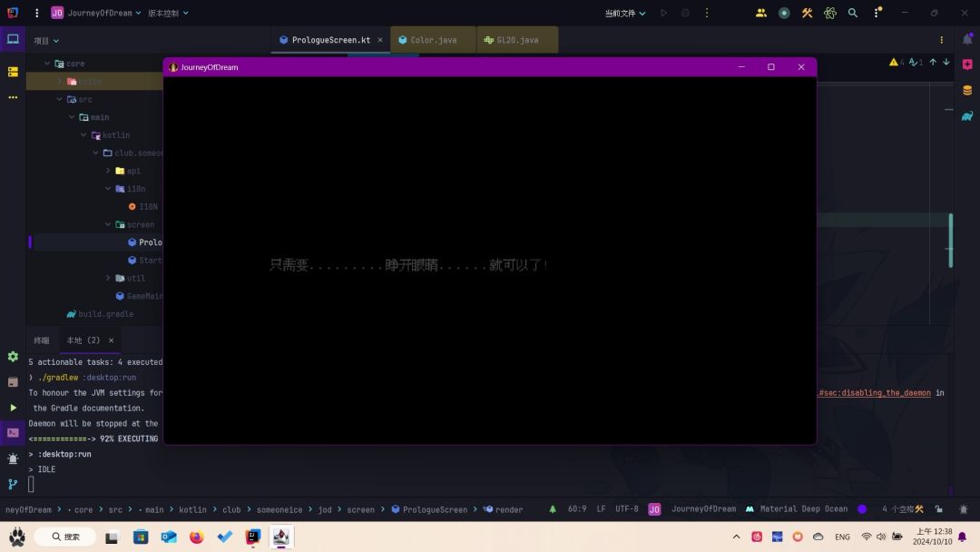Click the Gradle elephant icon in right sidebar
The height and width of the screenshot is (552, 980).
(x=967, y=115)
